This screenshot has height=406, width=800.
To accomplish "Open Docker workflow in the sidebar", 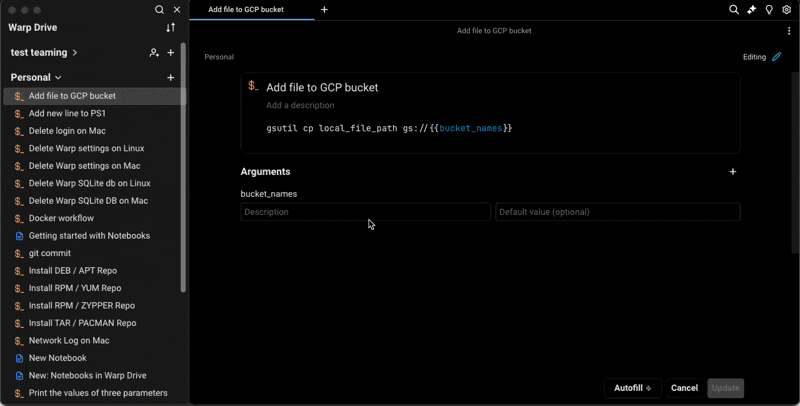I will [61, 218].
